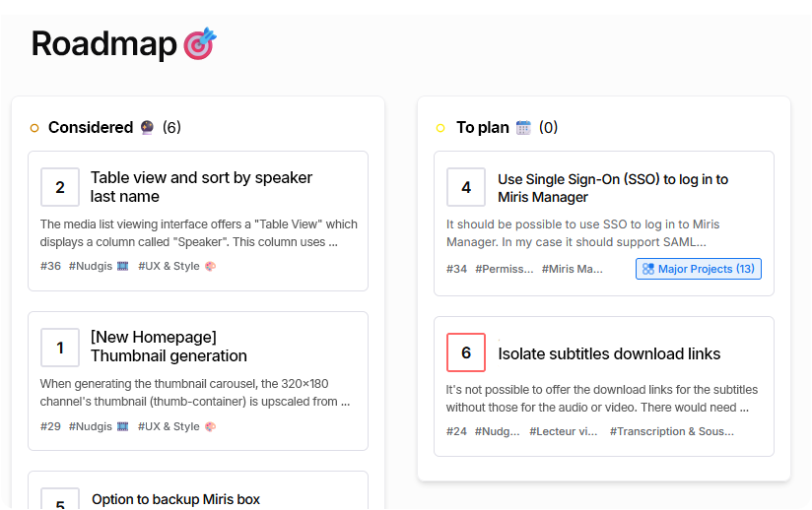Open "Isolate subtitles download links" item
The image size is (812, 510).
[609, 353]
